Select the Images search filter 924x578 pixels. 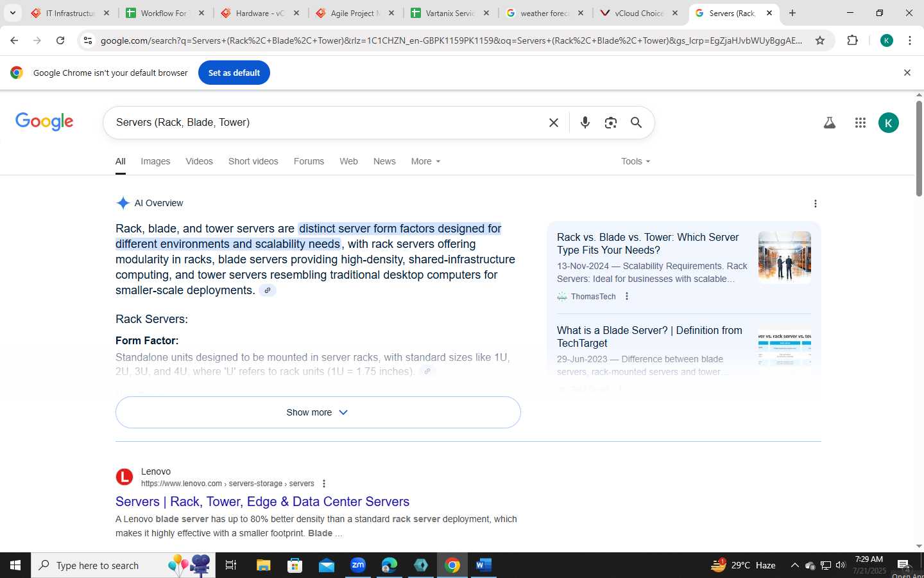155,161
